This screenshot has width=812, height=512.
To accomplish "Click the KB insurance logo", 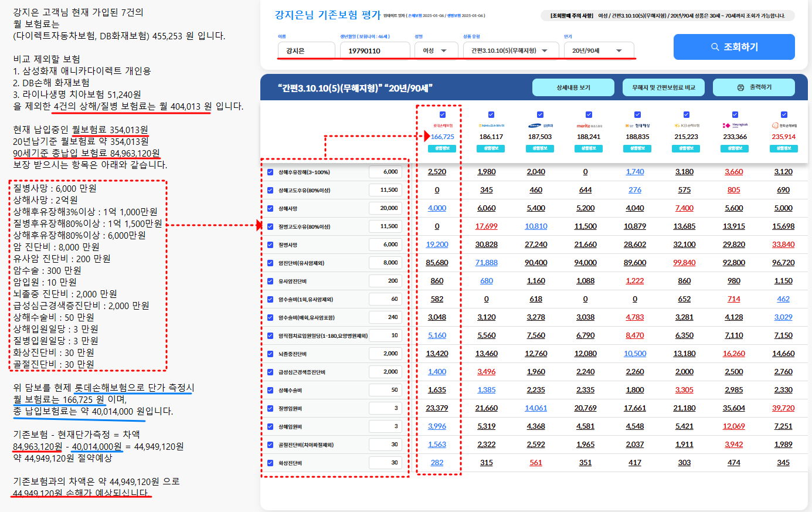I will click(686, 126).
